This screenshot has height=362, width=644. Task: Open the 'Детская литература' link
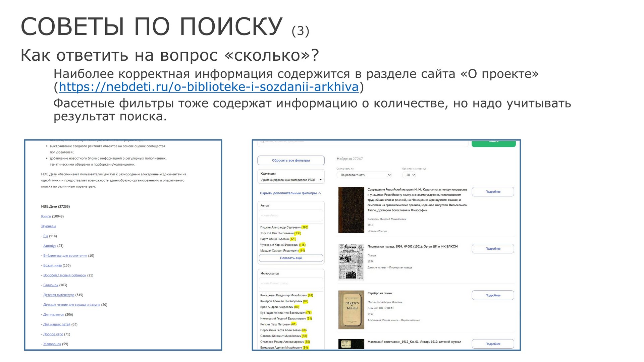coord(59,295)
